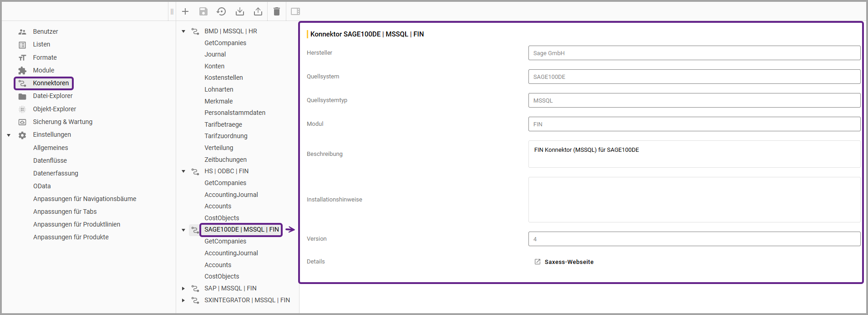Delete using the trash can icon
The height and width of the screenshot is (315, 868).
pyautogui.click(x=277, y=11)
